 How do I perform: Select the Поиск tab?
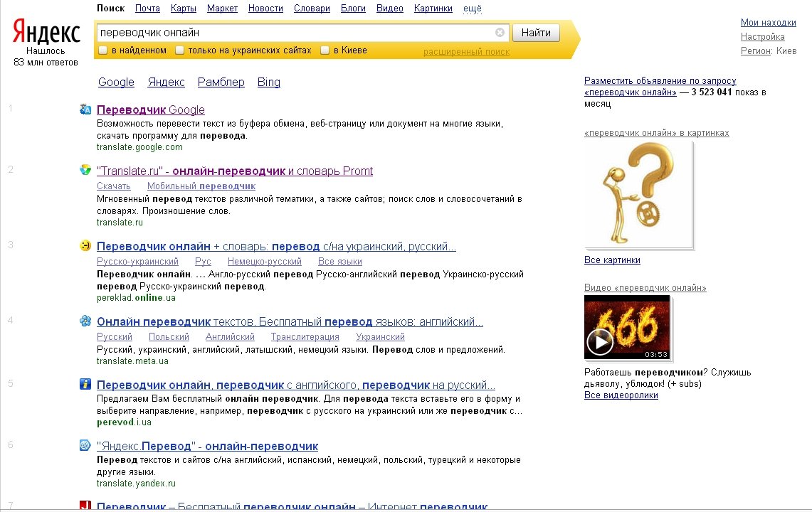[x=111, y=9]
